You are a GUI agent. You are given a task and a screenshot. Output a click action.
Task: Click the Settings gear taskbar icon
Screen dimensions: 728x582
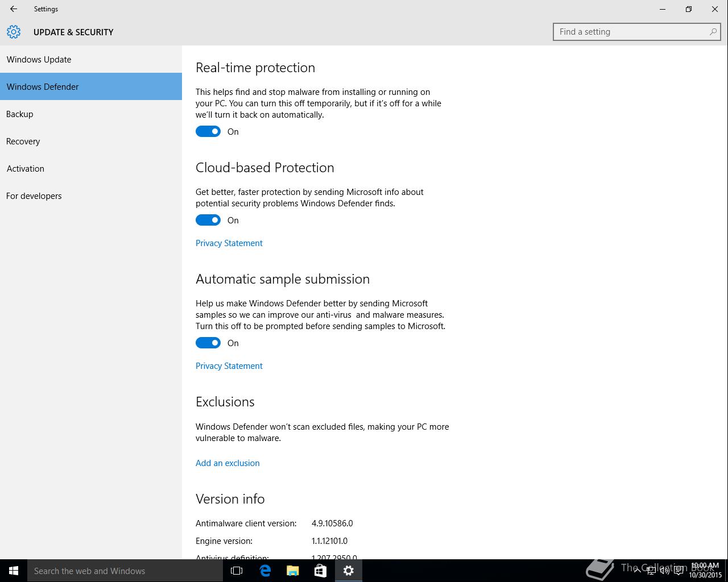[349, 571]
